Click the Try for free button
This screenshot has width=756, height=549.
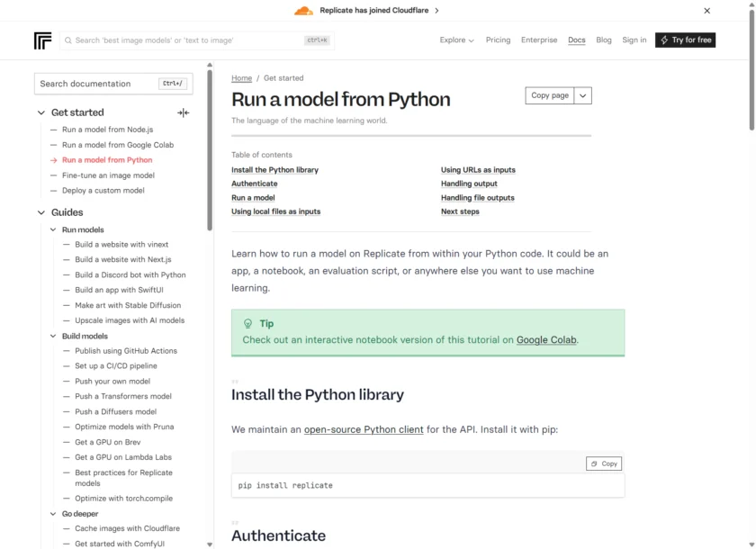tap(685, 40)
